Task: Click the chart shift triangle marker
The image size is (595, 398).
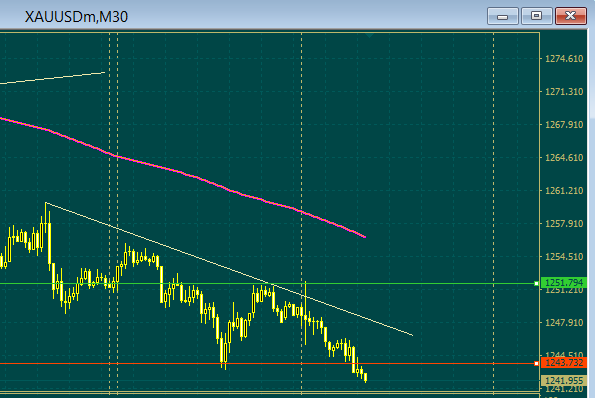Action: [370, 35]
